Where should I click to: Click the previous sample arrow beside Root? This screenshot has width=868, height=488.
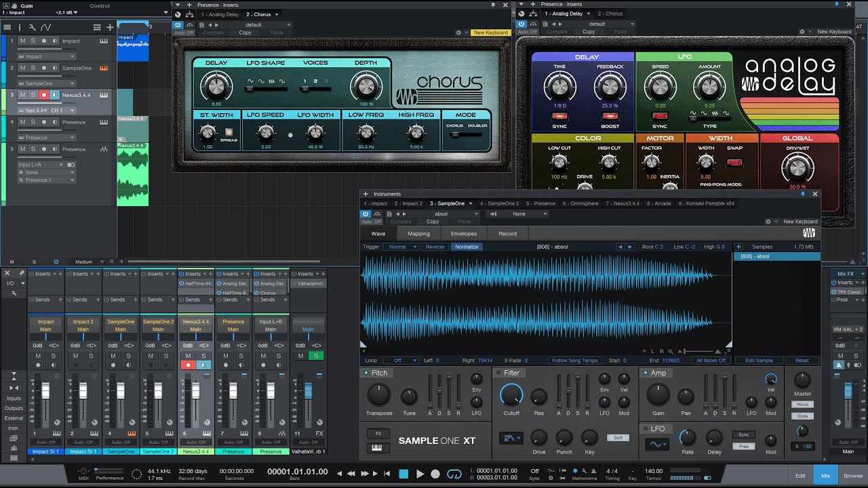click(x=620, y=247)
